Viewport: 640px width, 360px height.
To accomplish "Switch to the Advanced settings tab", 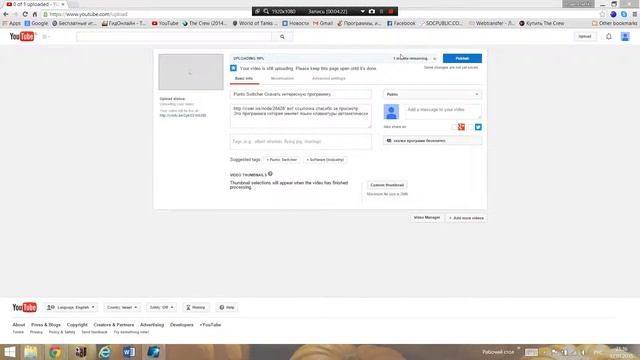I will 329,78.
